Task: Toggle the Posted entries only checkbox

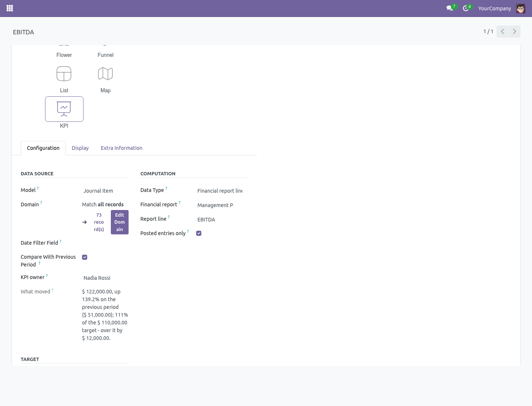Action: 199,233
